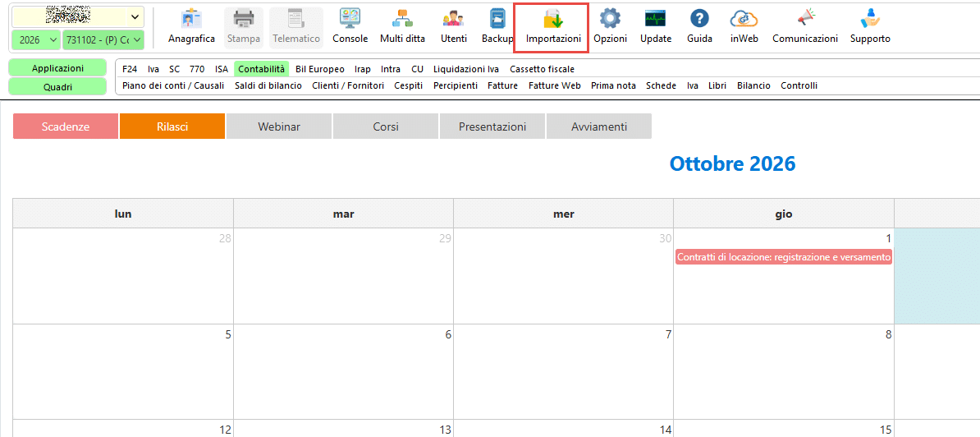
Task: Open the 731102 code dropdown
Action: click(103, 40)
